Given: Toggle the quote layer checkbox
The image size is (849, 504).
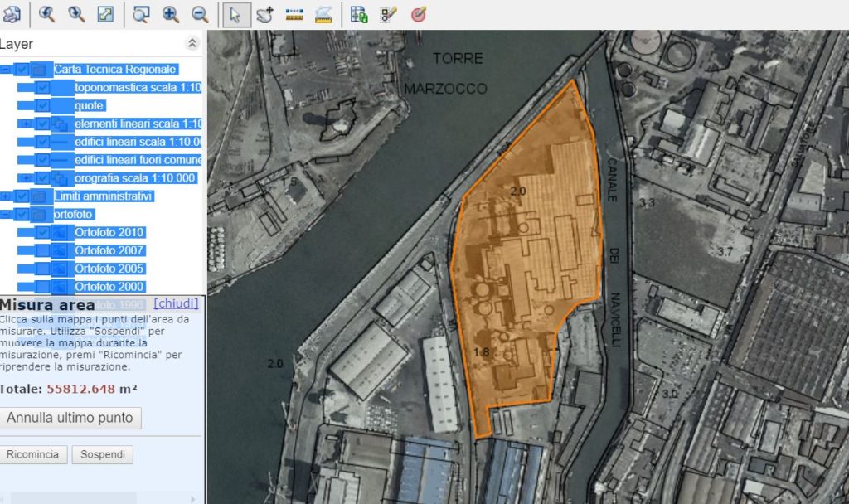Looking at the screenshot, I should [x=41, y=105].
